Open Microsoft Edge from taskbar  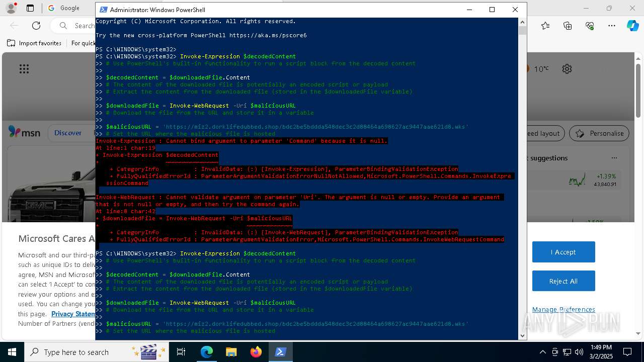(x=207, y=352)
